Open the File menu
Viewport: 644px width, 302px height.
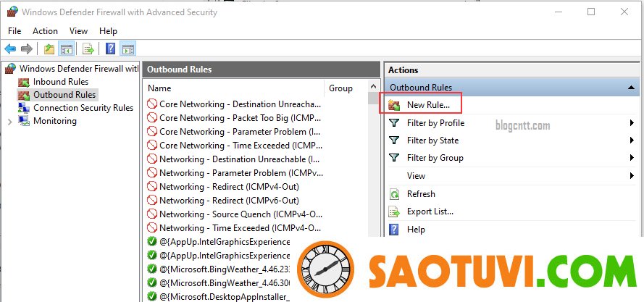14,31
